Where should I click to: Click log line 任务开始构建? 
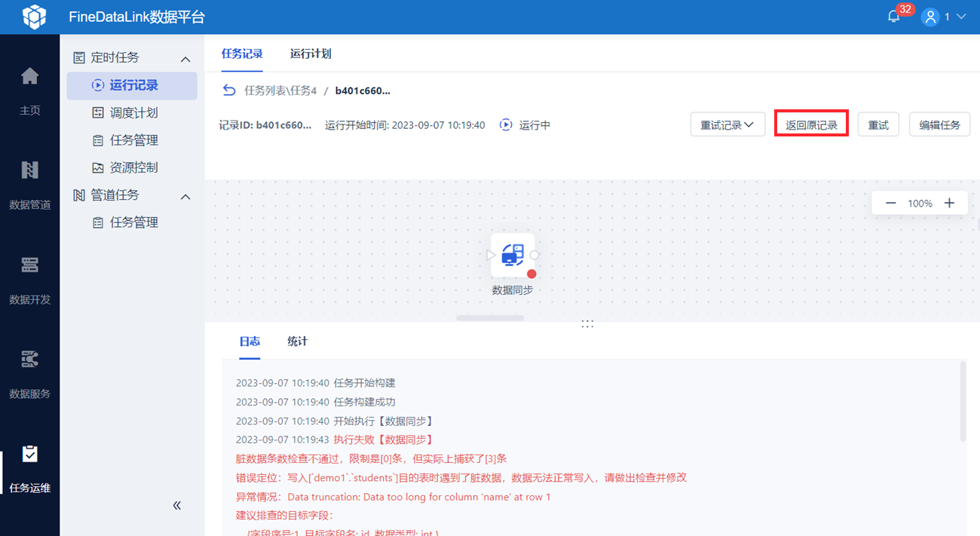coord(315,383)
